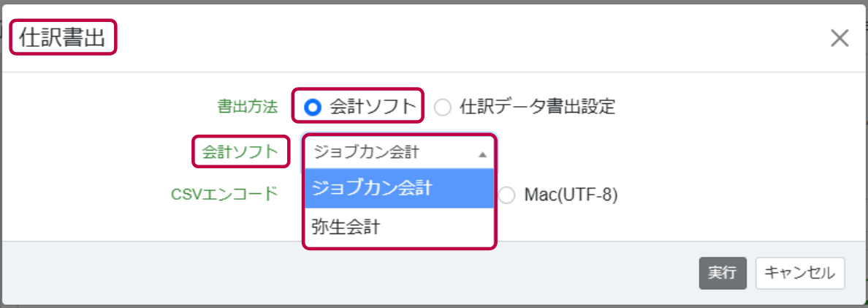Click the Mac(UTF-8) label text
The height and width of the screenshot is (308, 868).
[571, 195]
